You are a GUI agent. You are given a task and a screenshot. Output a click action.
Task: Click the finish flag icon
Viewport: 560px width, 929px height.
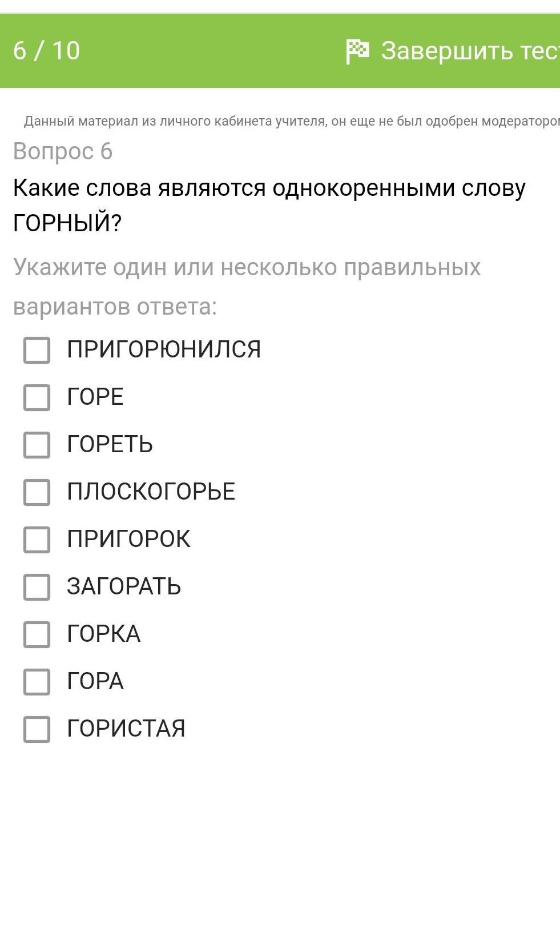(357, 51)
